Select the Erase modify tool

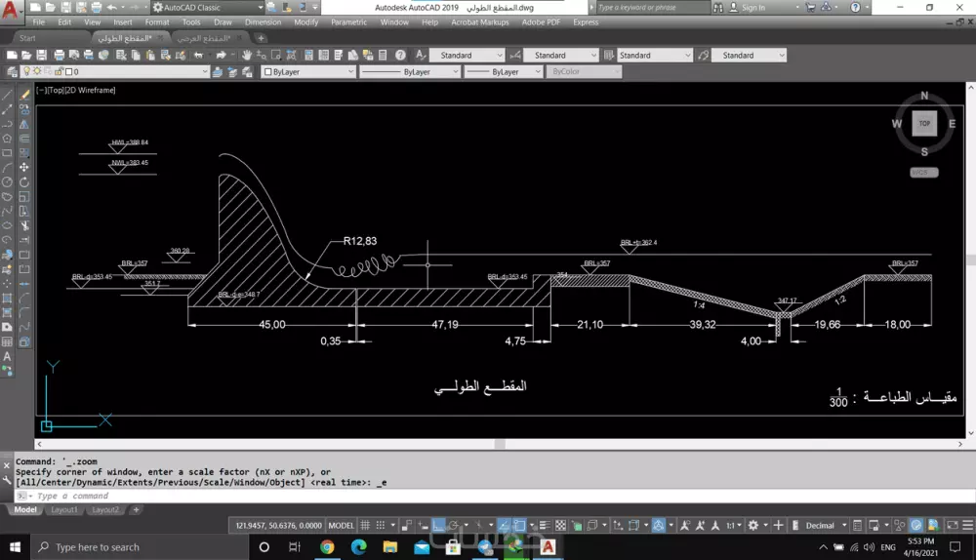tap(24, 95)
